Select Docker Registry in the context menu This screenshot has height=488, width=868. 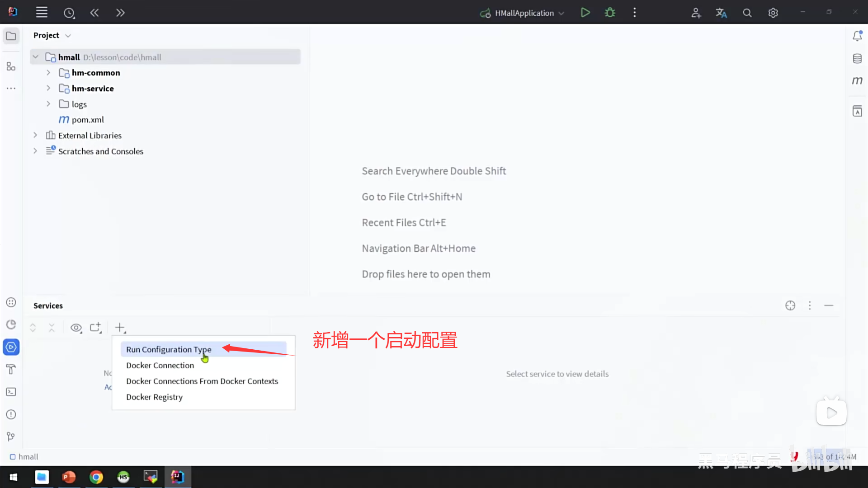coord(154,397)
